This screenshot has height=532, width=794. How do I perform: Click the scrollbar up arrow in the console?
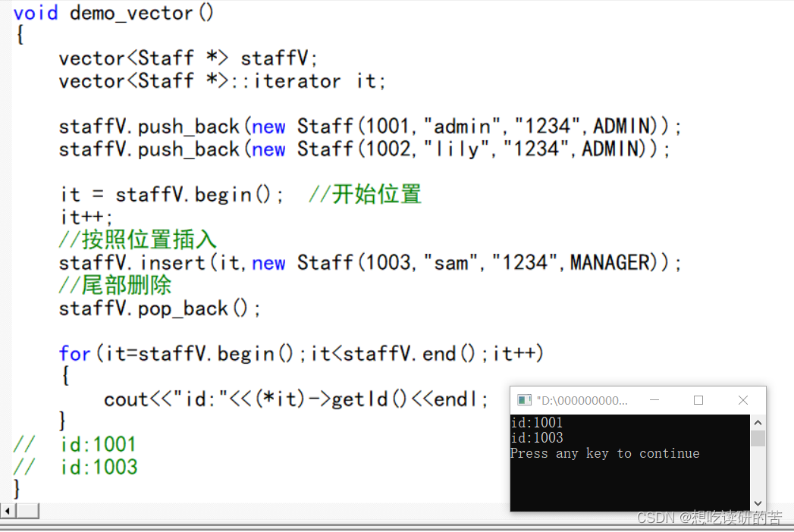tap(758, 421)
